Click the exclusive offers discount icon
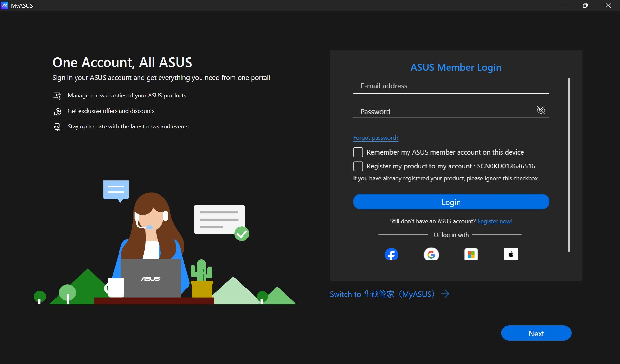Viewport: 620px width, 364px height. [x=57, y=111]
